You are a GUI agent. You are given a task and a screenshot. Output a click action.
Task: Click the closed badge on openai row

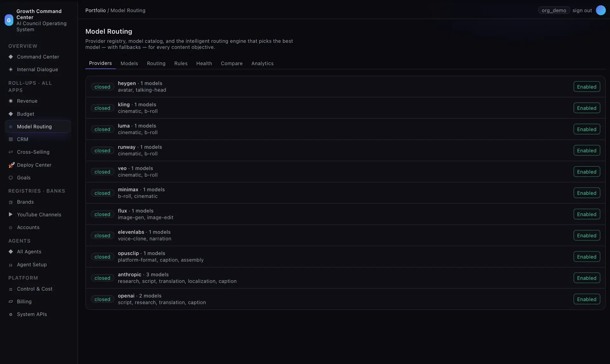pos(102,299)
